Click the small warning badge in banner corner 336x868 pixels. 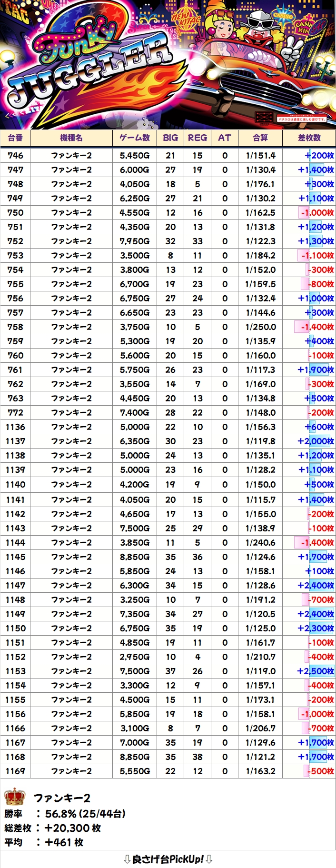(263, 117)
